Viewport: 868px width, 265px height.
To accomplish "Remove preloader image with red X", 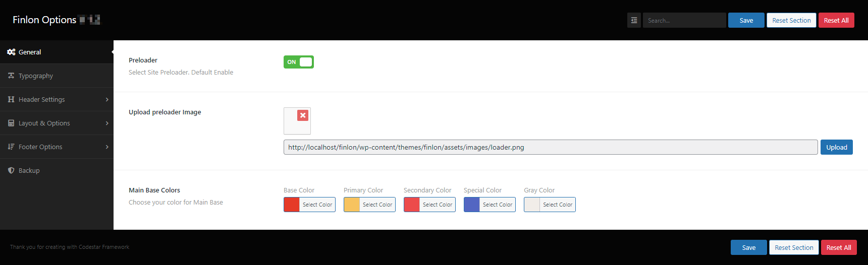I will coord(303,115).
